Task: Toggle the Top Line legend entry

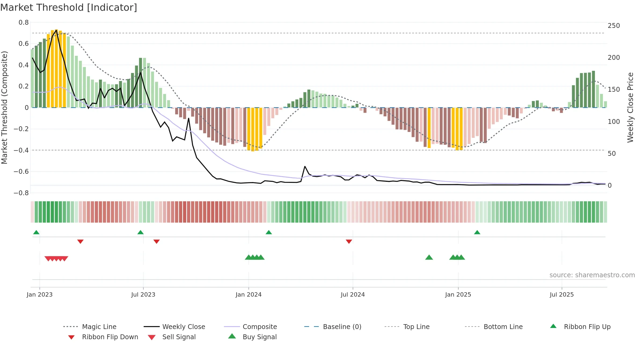Action: [407, 327]
